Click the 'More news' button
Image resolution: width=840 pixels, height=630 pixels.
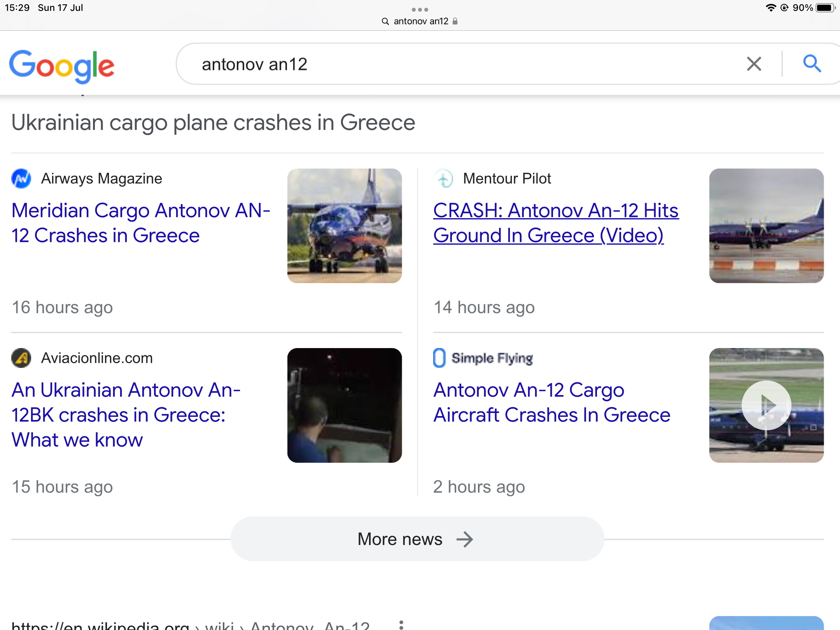(x=417, y=539)
